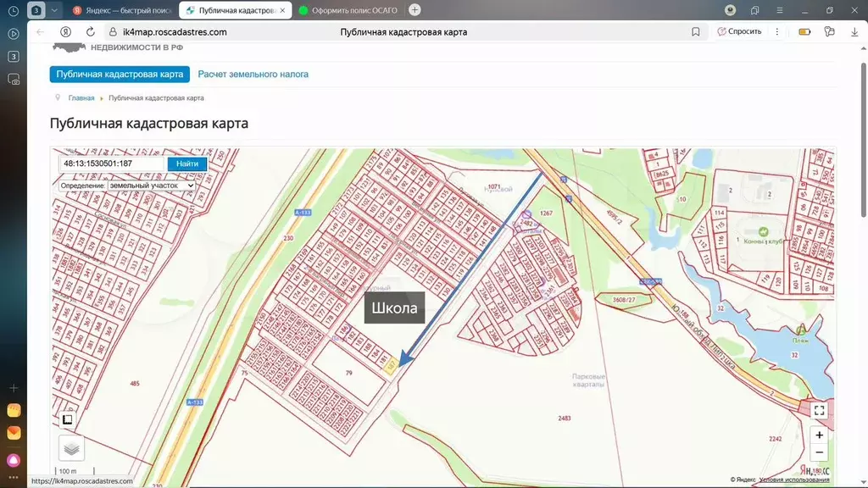Switch to the Оформить полис ОСАГО tab
Image resolution: width=868 pixels, height=488 pixels.
348,10
